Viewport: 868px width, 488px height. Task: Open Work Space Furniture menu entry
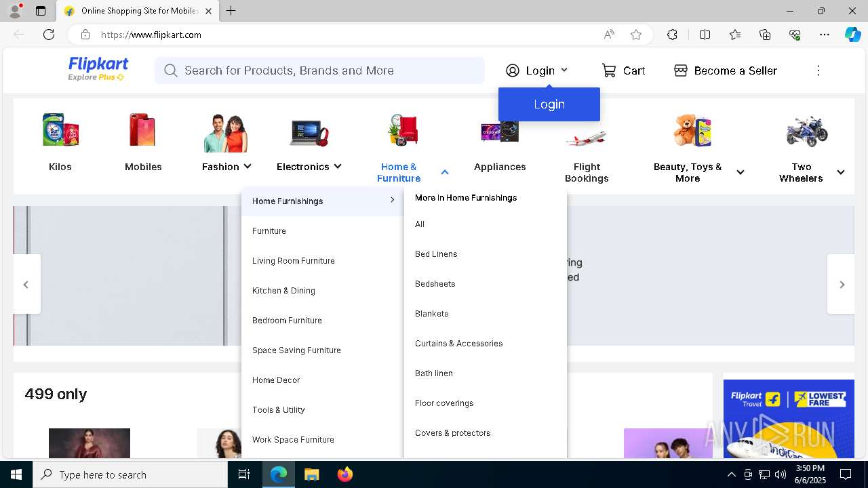click(x=323, y=440)
